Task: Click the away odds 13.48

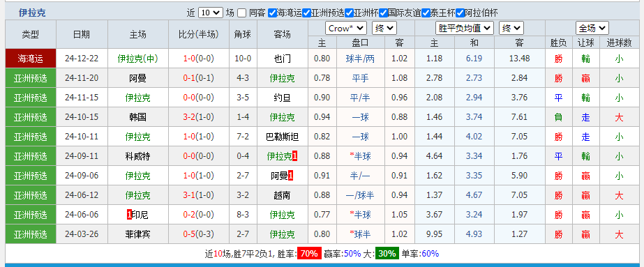Action: coord(520,59)
